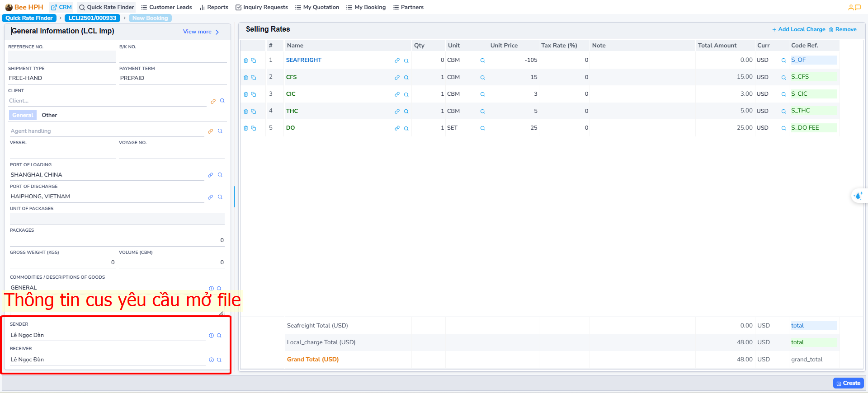Click the Create button
The image size is (868, 393).
tap(848, 383)
